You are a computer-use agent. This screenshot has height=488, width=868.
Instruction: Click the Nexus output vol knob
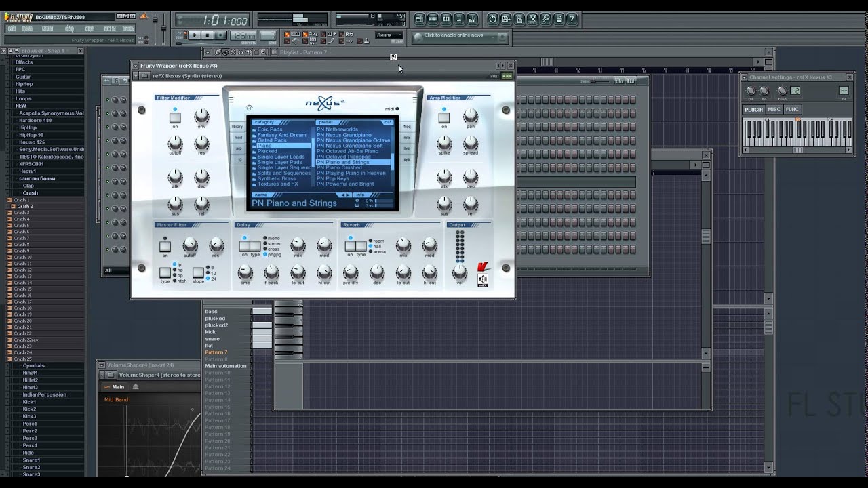pos(459,271)
